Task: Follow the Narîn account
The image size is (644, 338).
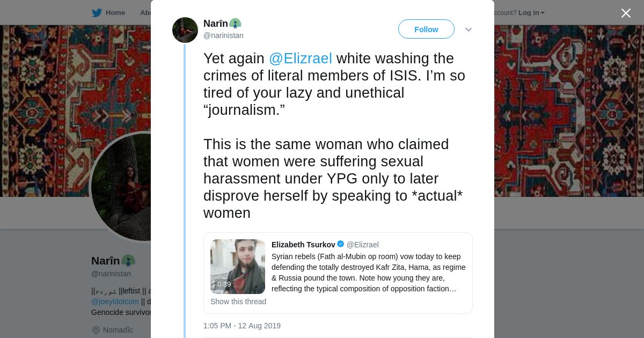Action: click(x=426, y=30)
